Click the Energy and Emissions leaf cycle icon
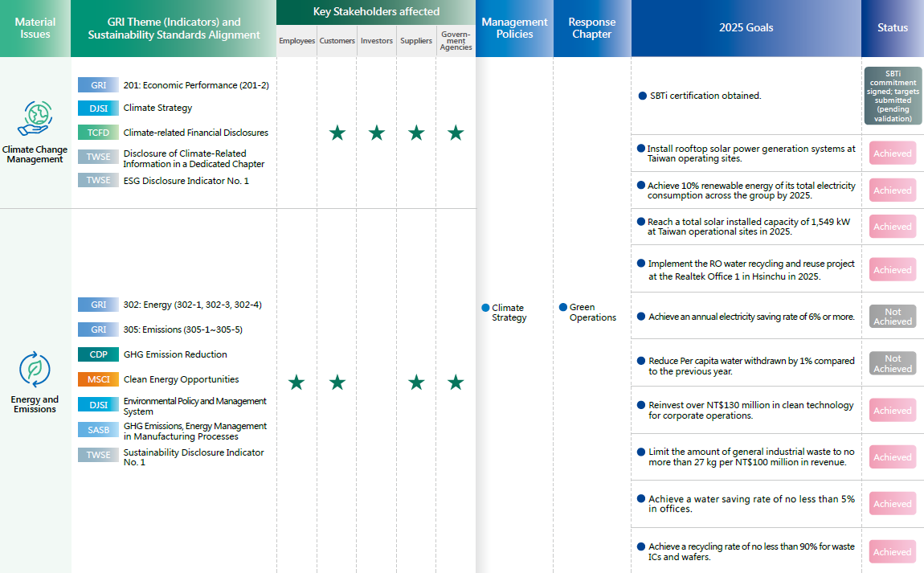 [35, 370]
